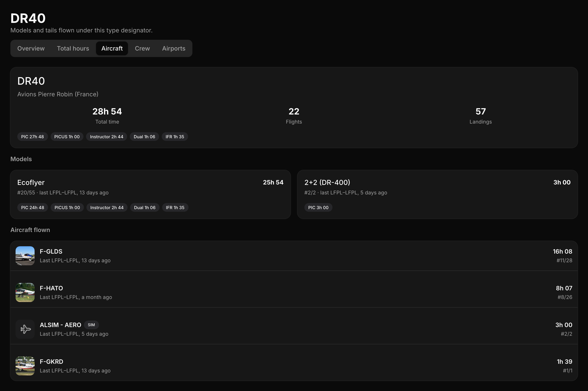Select the F-GKRD aircraft row title

(x=52, y=362)
